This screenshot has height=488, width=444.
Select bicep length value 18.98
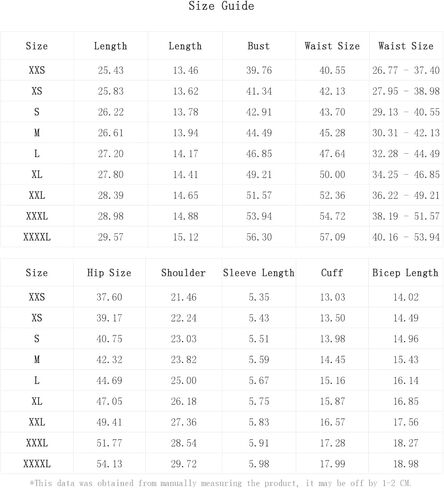pos(406,464)
